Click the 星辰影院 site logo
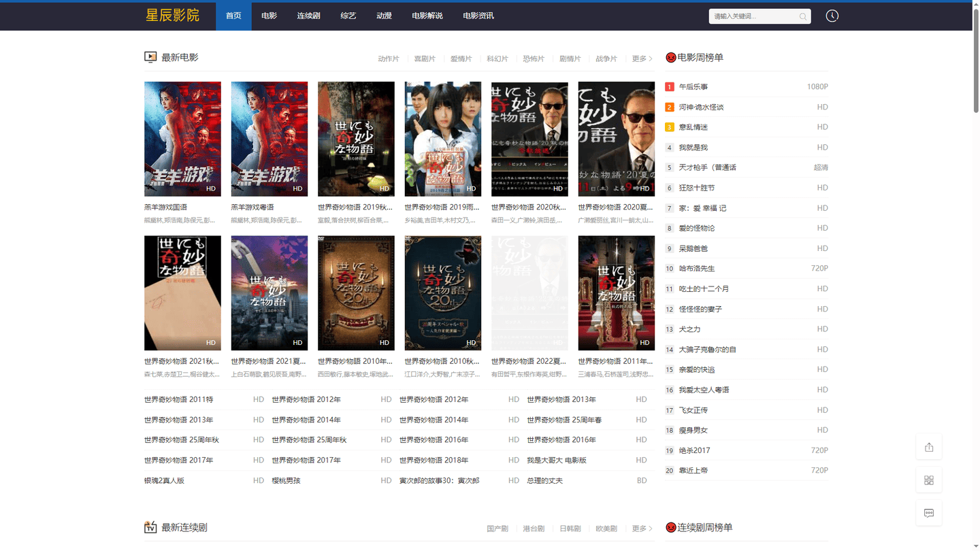Image resolution: width=980 pixels, height=551 pixels. 172,16
